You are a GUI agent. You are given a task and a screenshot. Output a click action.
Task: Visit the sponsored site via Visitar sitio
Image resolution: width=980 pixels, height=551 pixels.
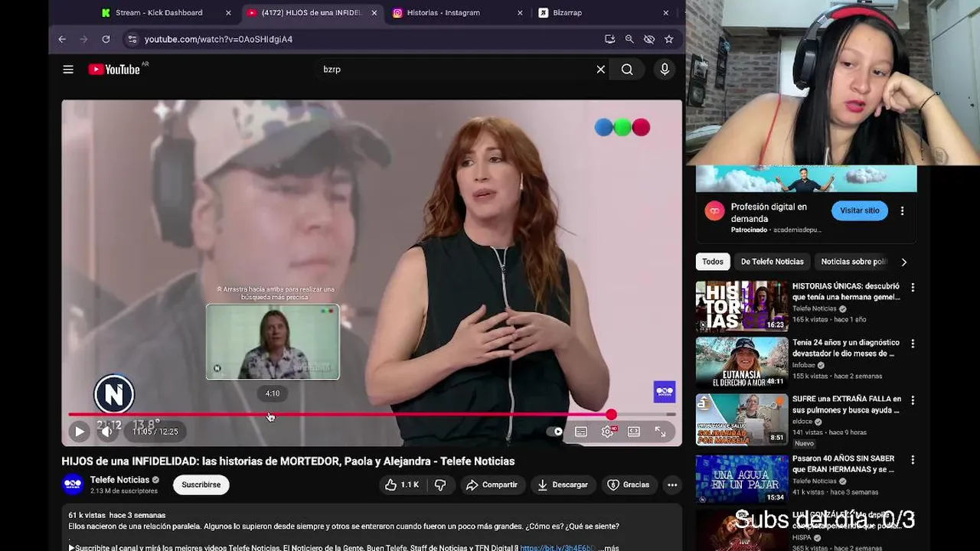[x=860, y=210]
